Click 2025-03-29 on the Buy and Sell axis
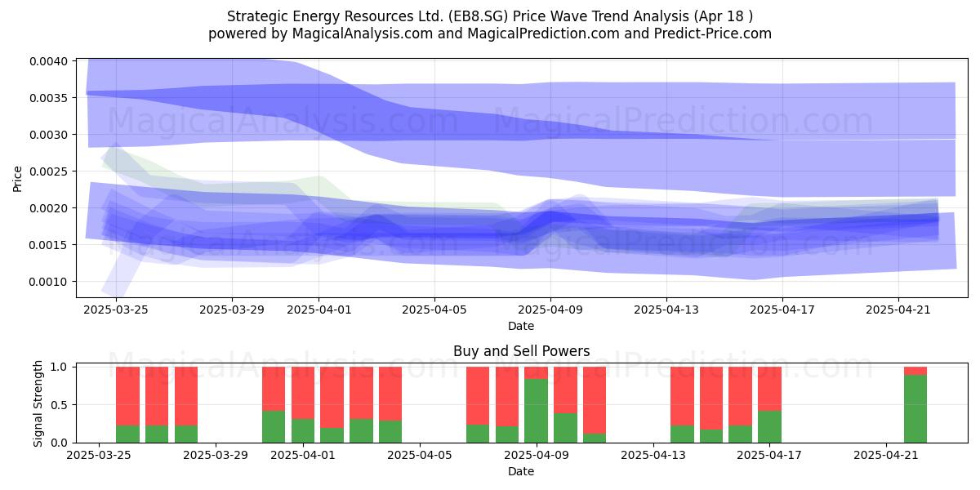Image resolution: width=980 pixels, height=490 pixels. tap(216, 456)
